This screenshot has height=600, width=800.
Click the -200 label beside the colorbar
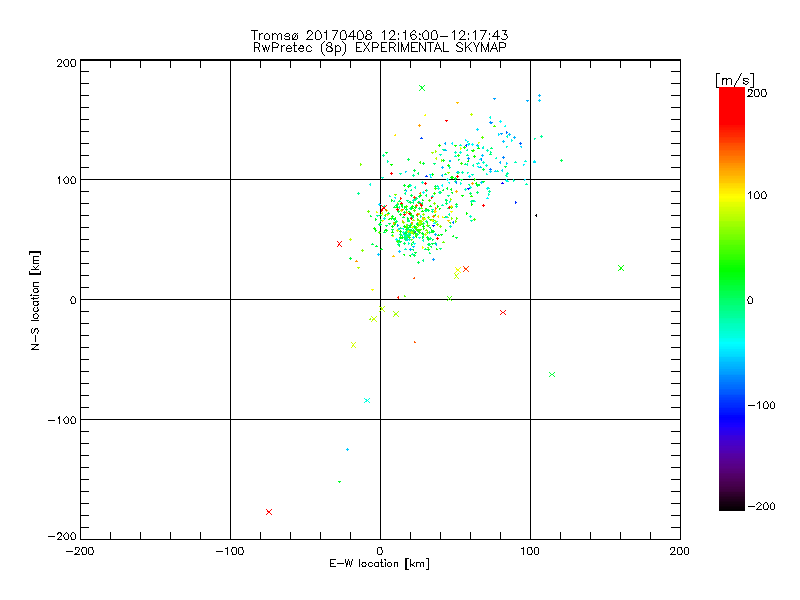761,506
